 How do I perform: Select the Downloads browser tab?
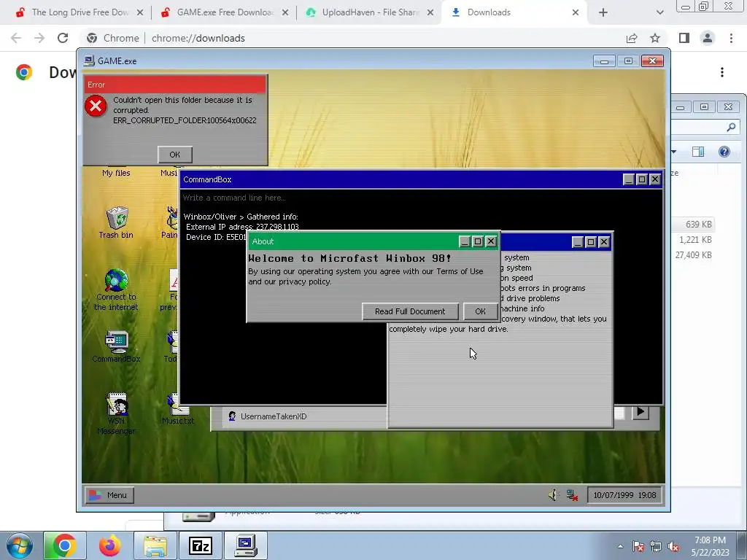[x=514, y=12]
